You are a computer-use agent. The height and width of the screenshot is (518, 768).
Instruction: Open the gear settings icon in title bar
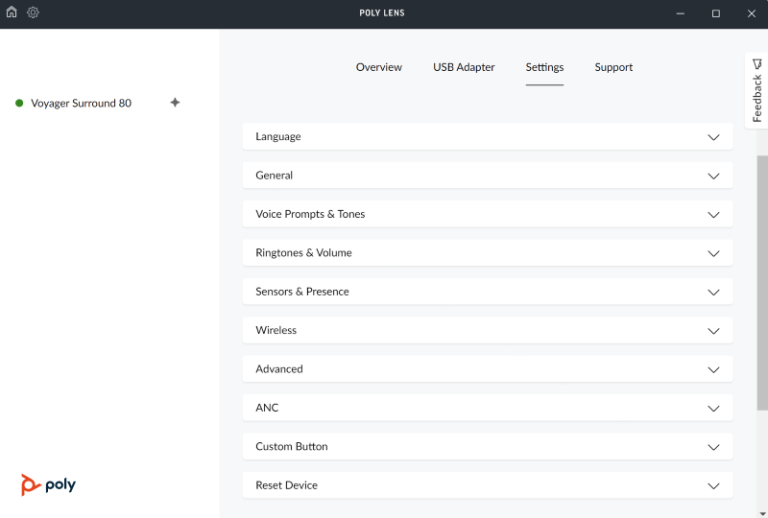[x=33, y=13]
